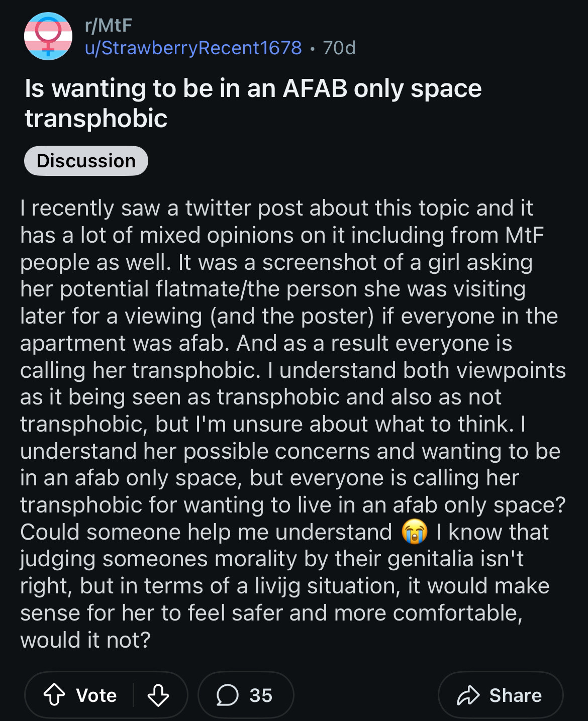Upvote the post with the up arrow

point(54,695)
